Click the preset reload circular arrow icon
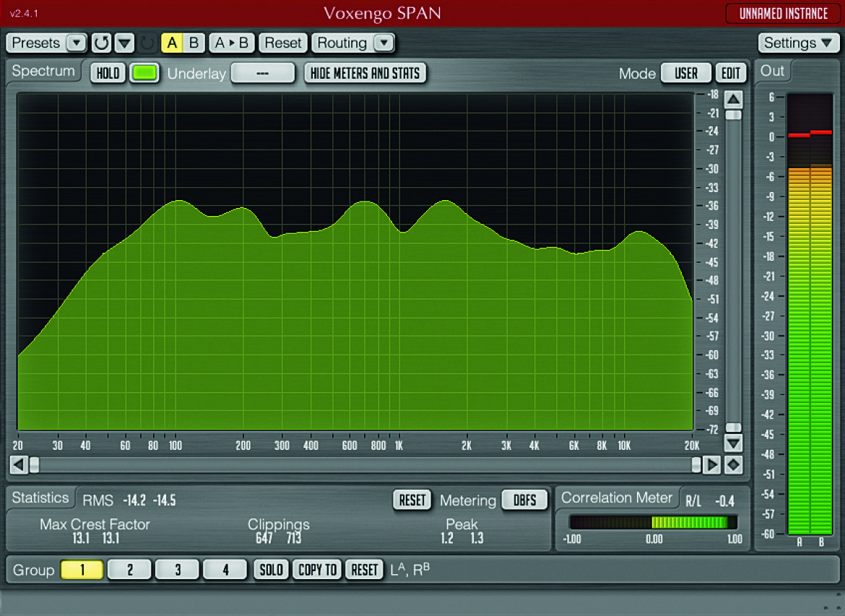Screen dimensions: 845x616 101,43
